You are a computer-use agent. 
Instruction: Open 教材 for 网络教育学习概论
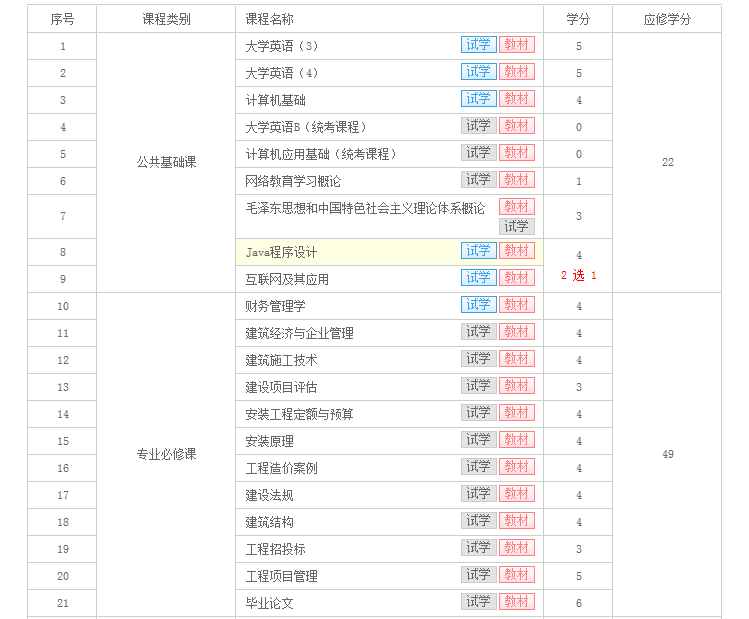517,180
